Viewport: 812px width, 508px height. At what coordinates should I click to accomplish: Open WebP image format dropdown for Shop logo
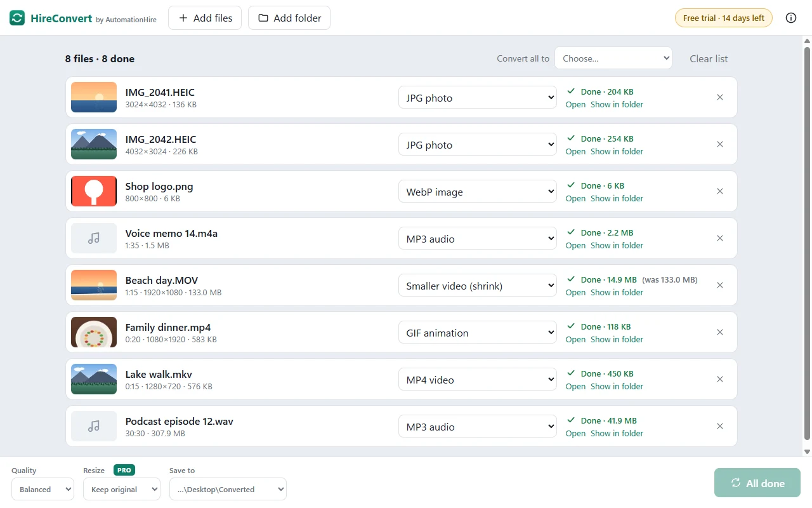[478, 192]
